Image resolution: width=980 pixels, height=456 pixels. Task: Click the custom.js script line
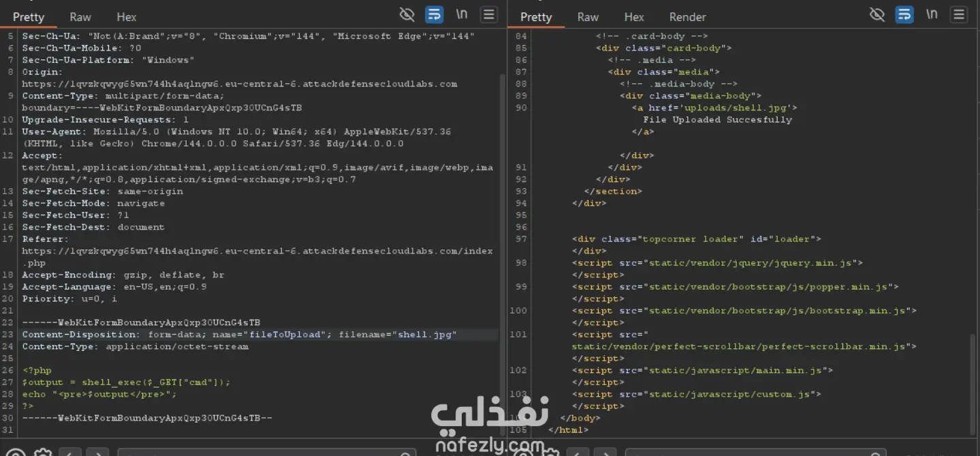coord(697,394)
